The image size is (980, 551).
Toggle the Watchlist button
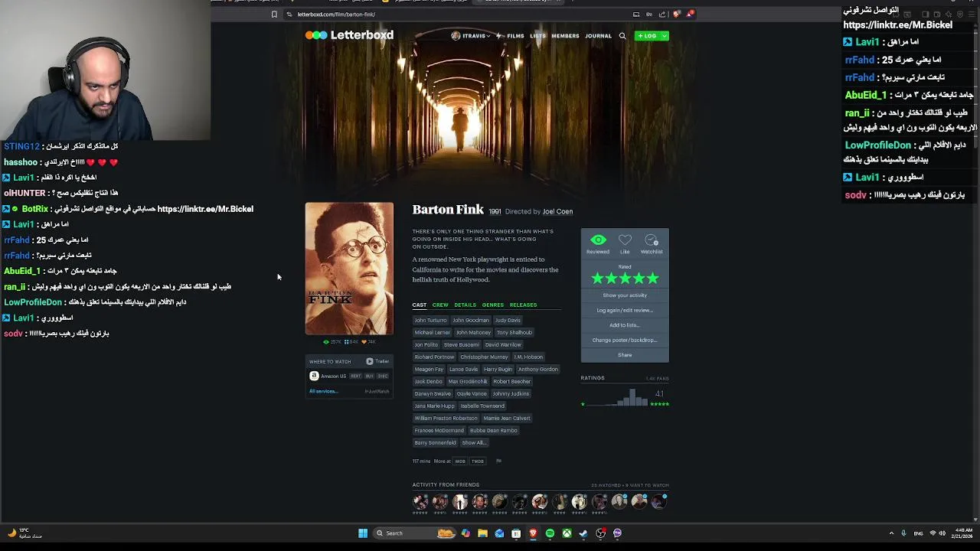point(652,244)
